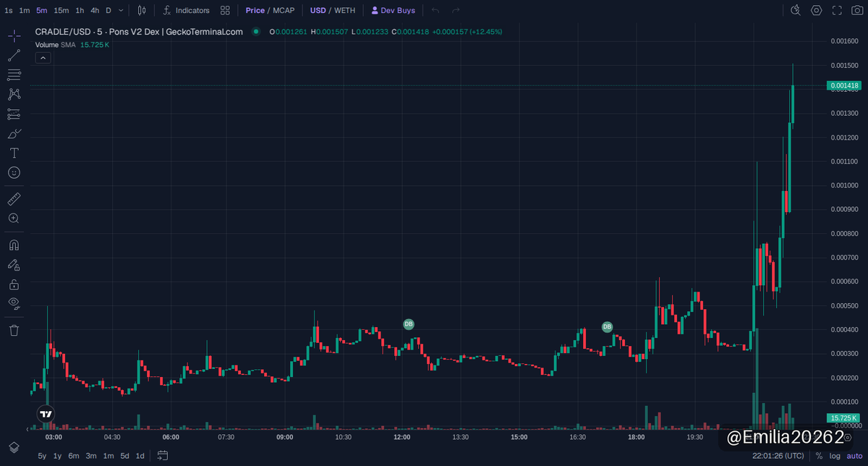Click the 15.725 K volume axis label
The height and width of the screenshot is (466, 868).
tap(844, 418)
